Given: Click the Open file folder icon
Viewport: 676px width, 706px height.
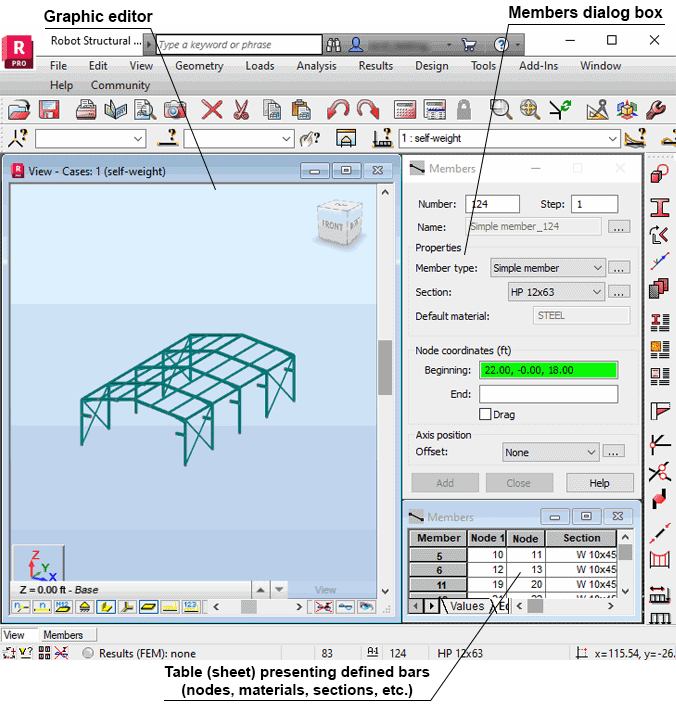Looking at the screenshot, I should (19, 109).
